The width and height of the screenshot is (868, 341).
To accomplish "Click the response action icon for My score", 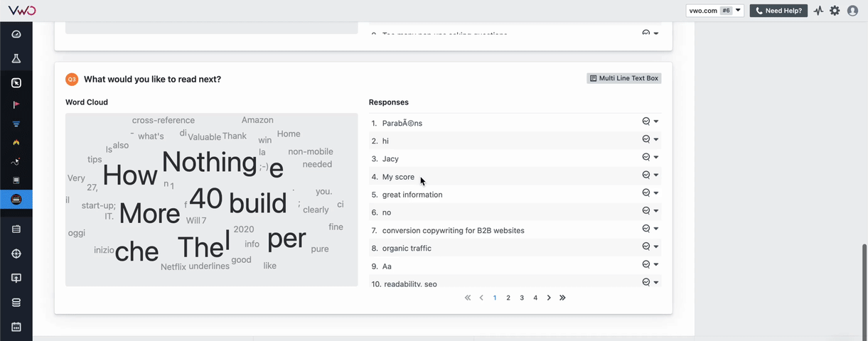I will (646, 175).
